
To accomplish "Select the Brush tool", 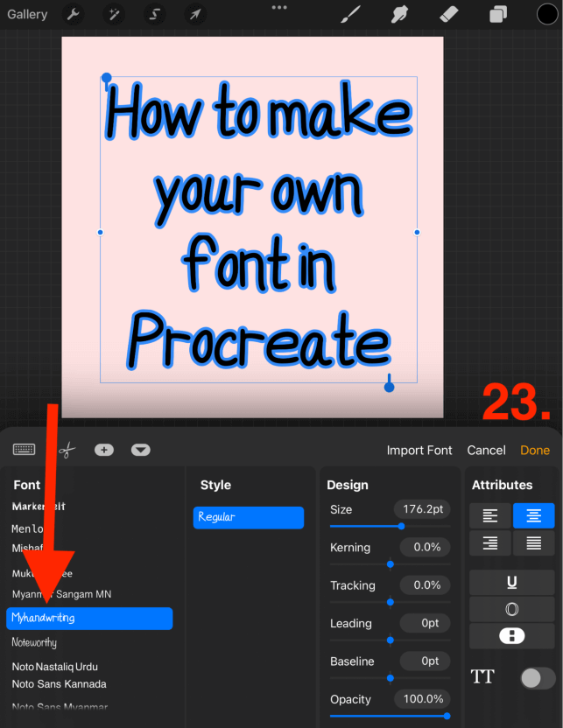I will [351, 14].
